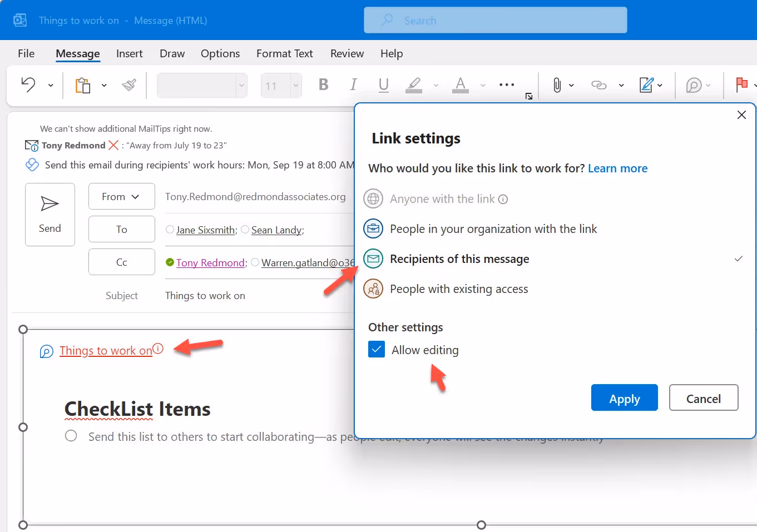Image resolution: width=757 pixels, height=532 pixels.
Task: Open the Review tab
Action: (347, 53)
